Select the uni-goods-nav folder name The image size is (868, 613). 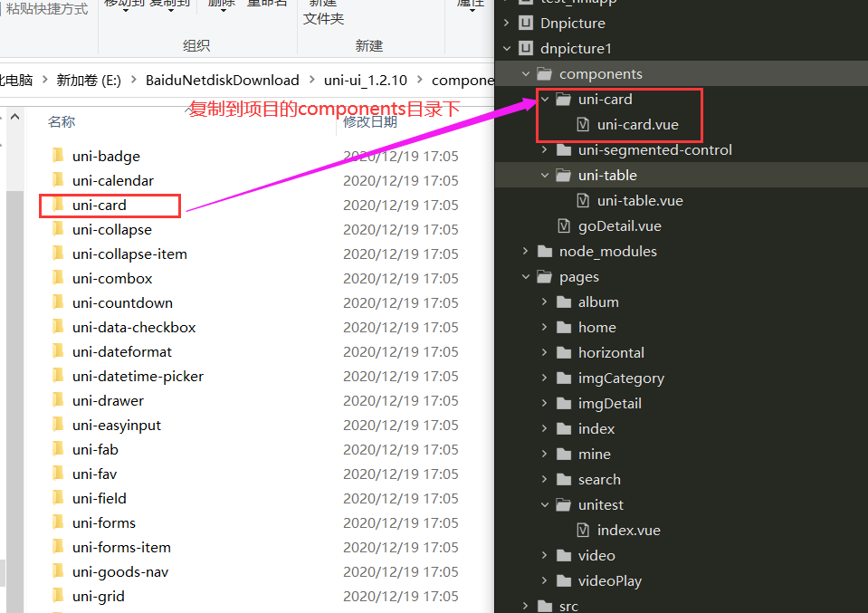click(120, 571)
